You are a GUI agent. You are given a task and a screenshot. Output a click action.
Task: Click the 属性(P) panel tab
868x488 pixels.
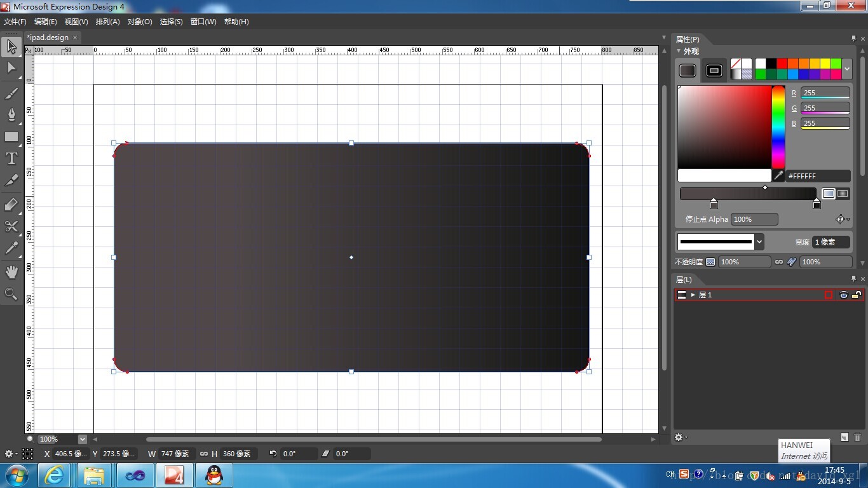[688, 39]
